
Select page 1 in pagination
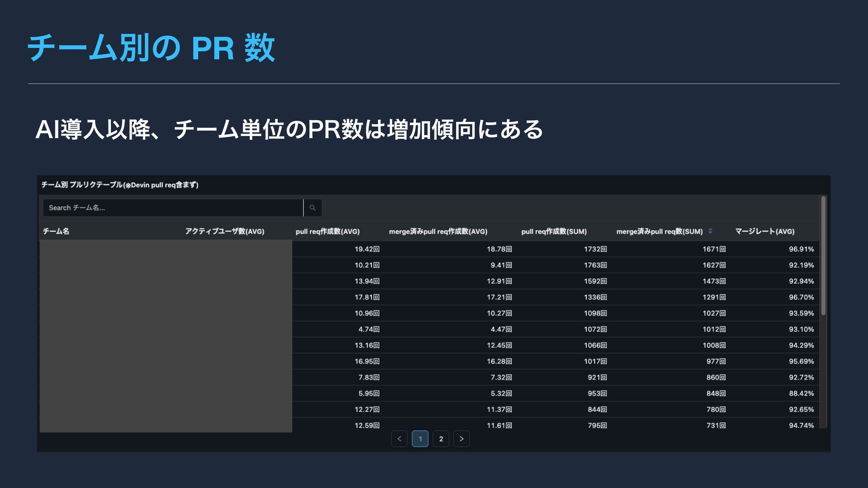pyautogui.click(x=420, y=439)
